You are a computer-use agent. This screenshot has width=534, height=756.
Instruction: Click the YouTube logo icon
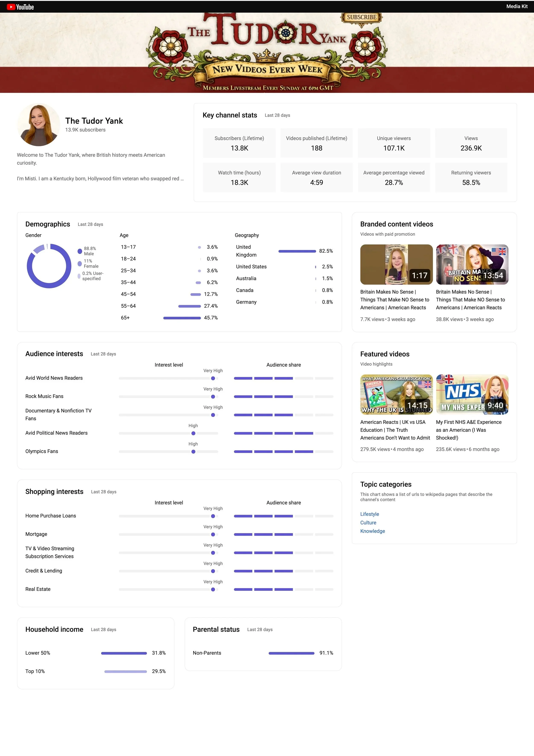tap(11, 7)
